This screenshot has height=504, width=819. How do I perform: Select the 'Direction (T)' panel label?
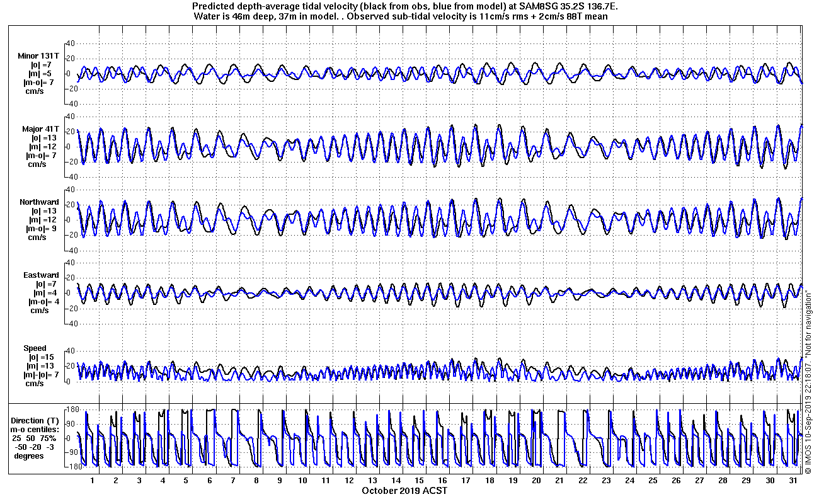tap(36, 421)
